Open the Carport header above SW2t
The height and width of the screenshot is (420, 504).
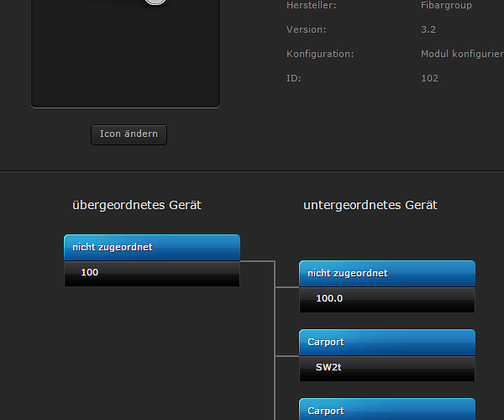(x=387, y=342)
